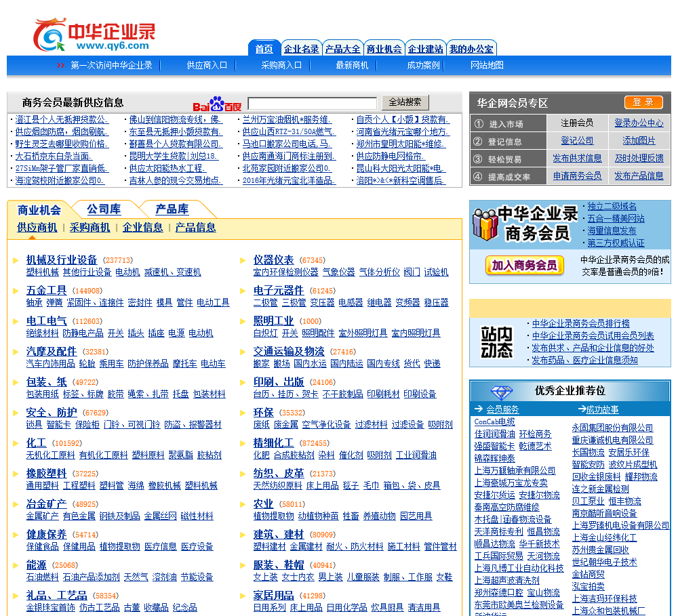Open the 健康保养 category
Screen dimensions: 678x616
pyautogui.click(x=46, y=535)
